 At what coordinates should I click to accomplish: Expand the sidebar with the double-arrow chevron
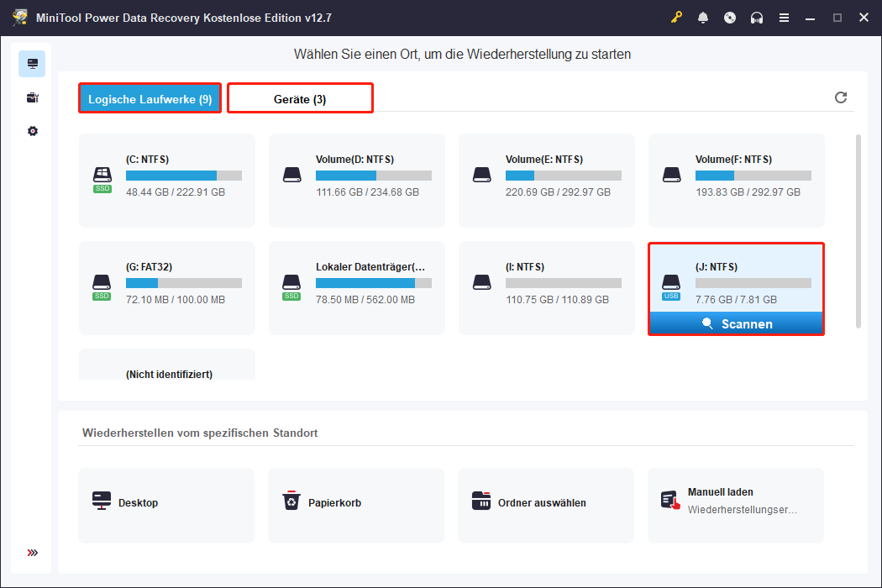click(x=32, y=553)
